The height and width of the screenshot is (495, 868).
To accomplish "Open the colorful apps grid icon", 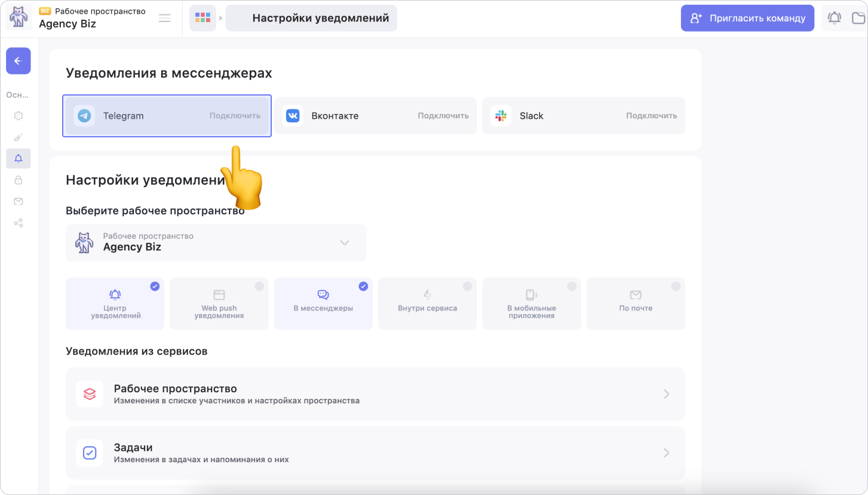I will coord(203,18).
